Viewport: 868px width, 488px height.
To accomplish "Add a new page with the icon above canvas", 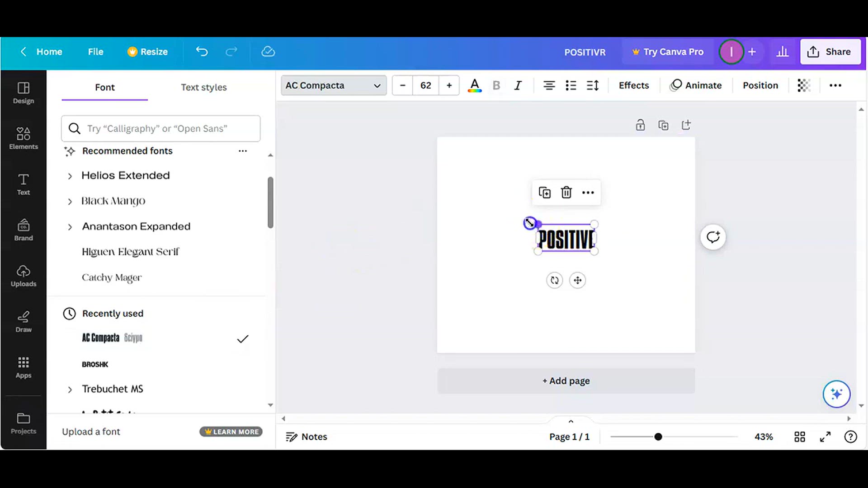I will coord(686,125).
